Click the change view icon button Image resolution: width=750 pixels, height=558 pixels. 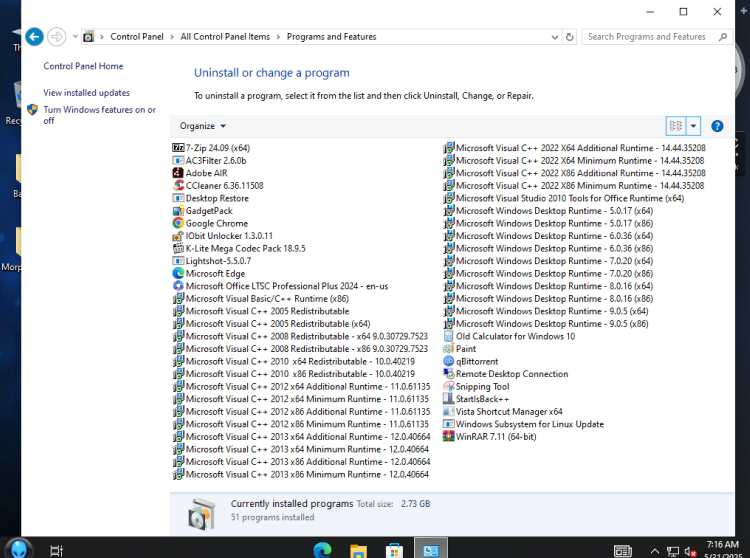(675, 126)
